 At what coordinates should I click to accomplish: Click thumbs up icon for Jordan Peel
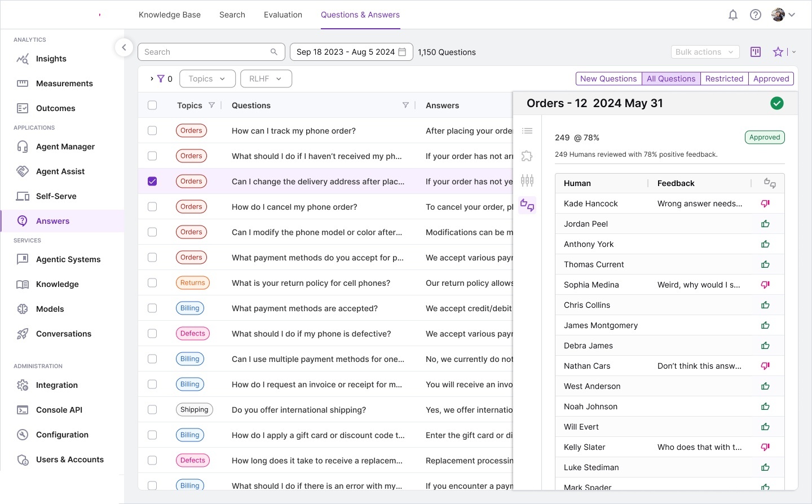[x=765, y=224]
